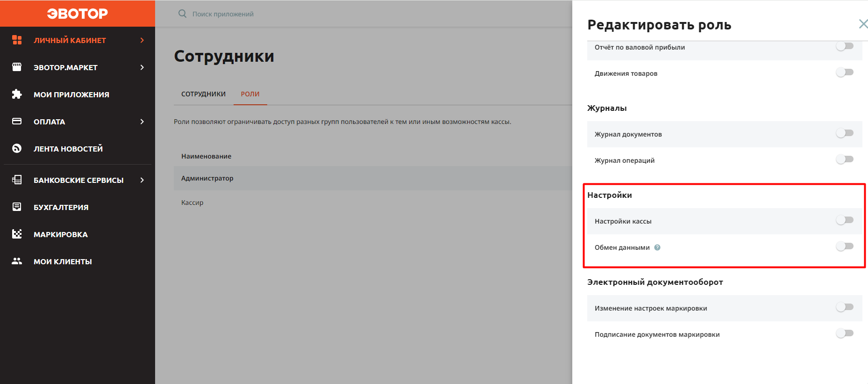Click the Настройки section heading
The image size is (868, 384).
pyautogui.click(x=610, y=195)
